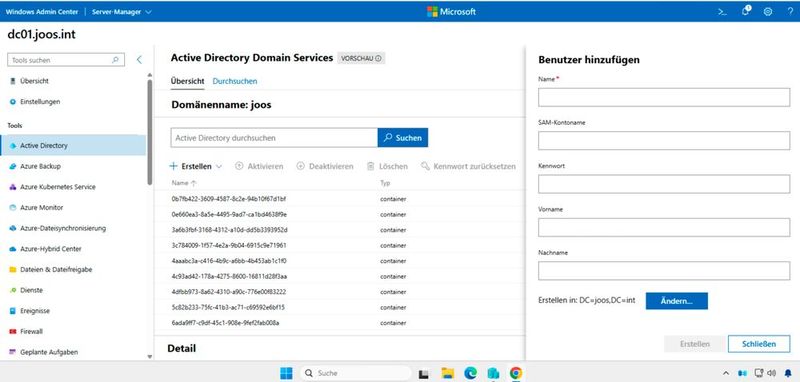This screenshot has height=382, width=800.
Task: Focus the Nachname input field
Action: click(664, 270)
